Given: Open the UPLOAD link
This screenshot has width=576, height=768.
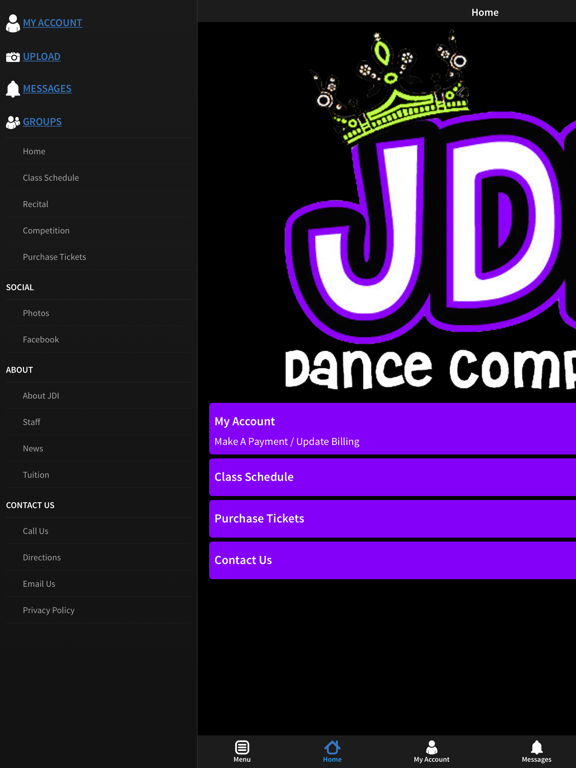Looking at the screenshot, I should coord(42,57).
